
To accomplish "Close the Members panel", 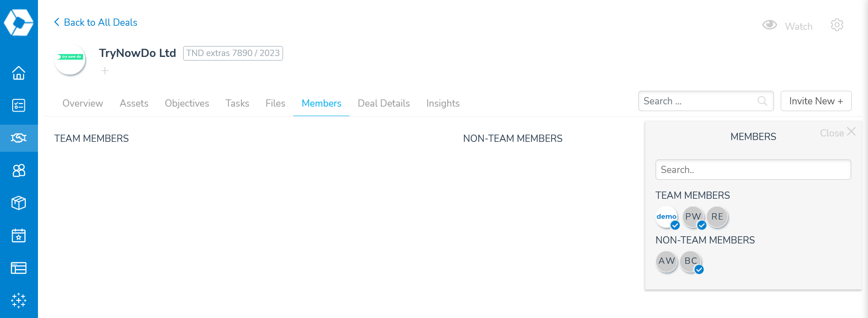I will pos(838,132).
